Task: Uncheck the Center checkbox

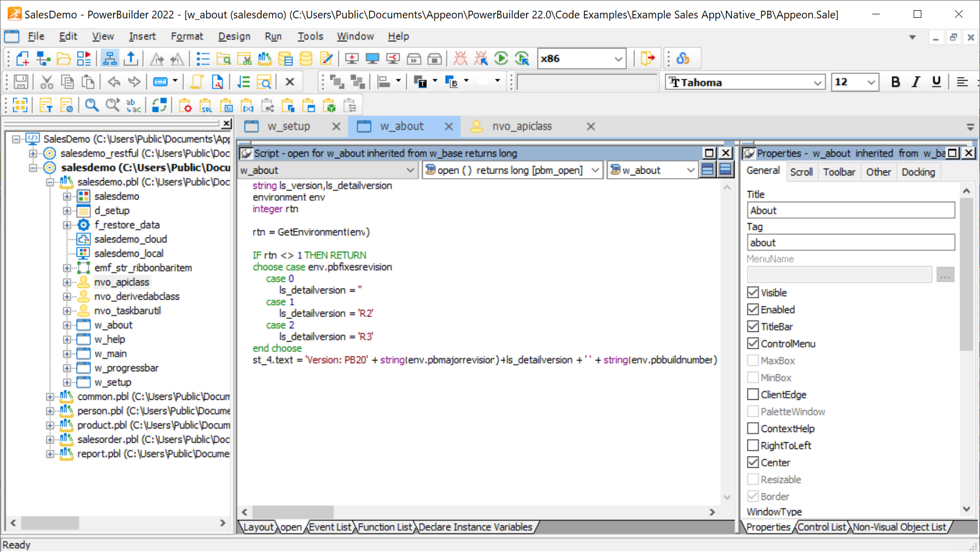Action: click(x=753, y=462)
